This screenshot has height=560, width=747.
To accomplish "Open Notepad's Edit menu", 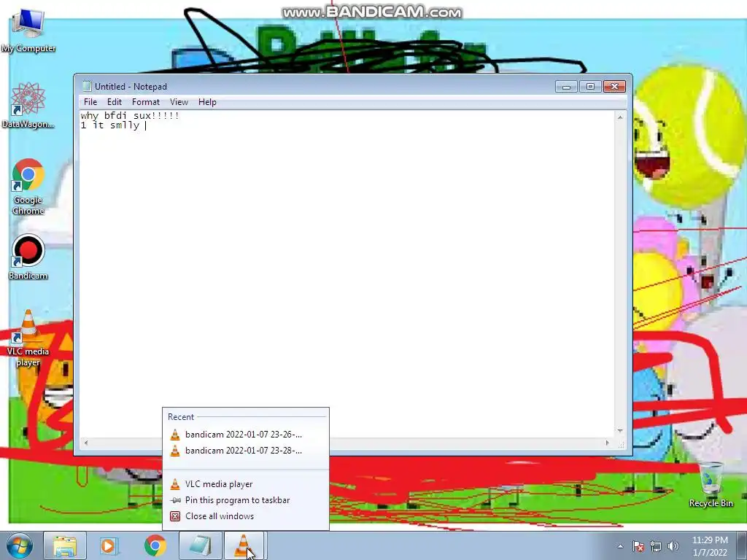I will 115,102.
